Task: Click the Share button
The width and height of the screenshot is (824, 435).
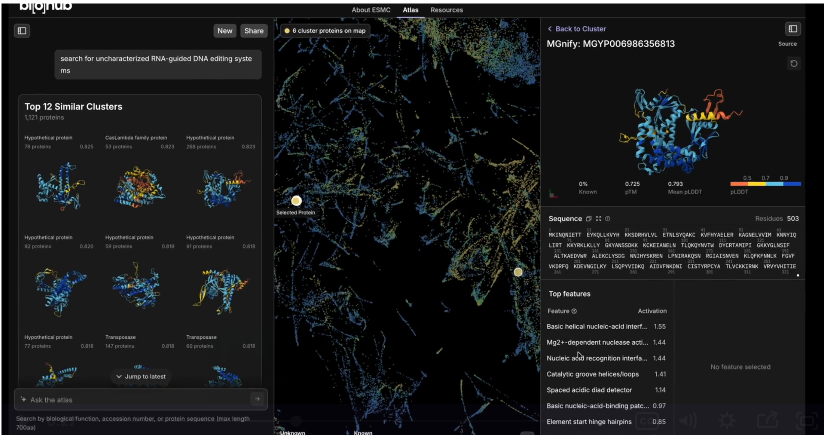Action: [x=254, y=31]
